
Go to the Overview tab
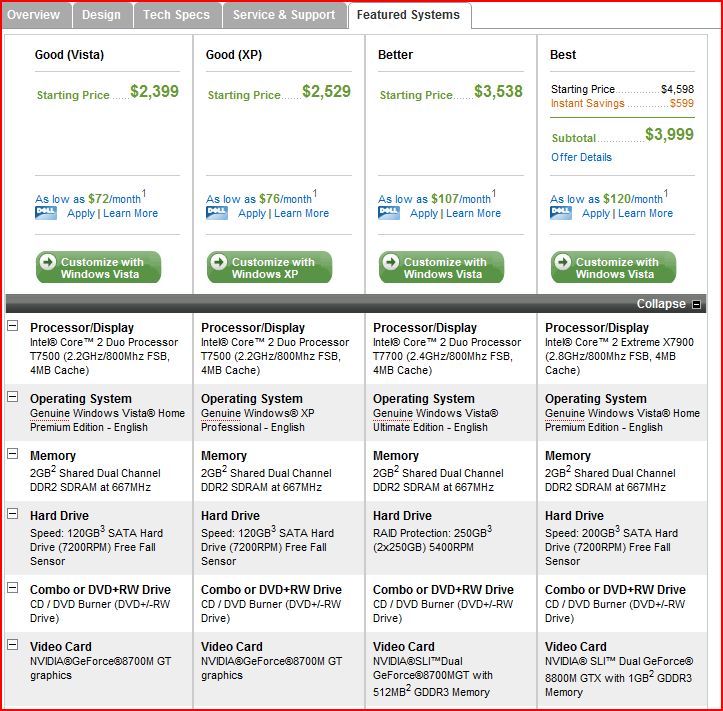coord(36,15)
